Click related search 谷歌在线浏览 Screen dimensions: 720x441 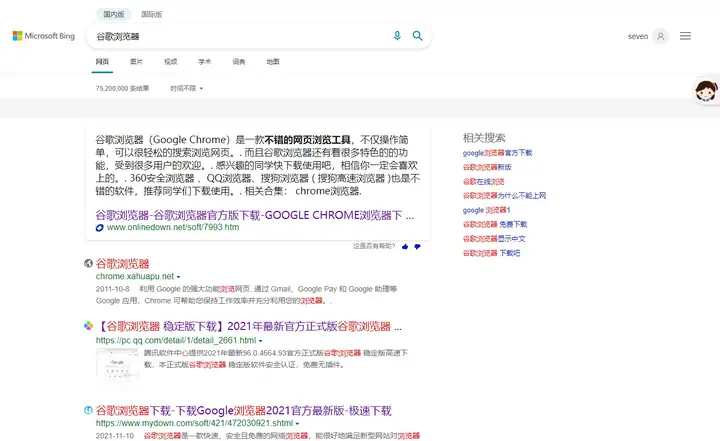pyautogui.click(x=484, y=181)
